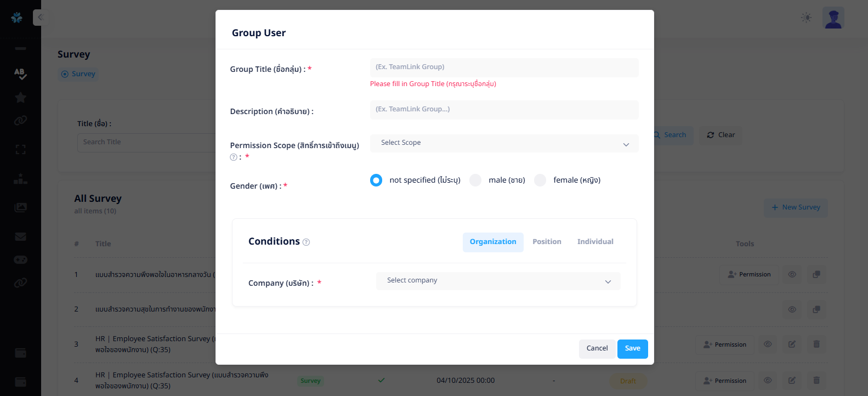The width and height of the screenshot is (868, 396).
Task: Select the Organization conditions tab
Action: tap(493, 242)
